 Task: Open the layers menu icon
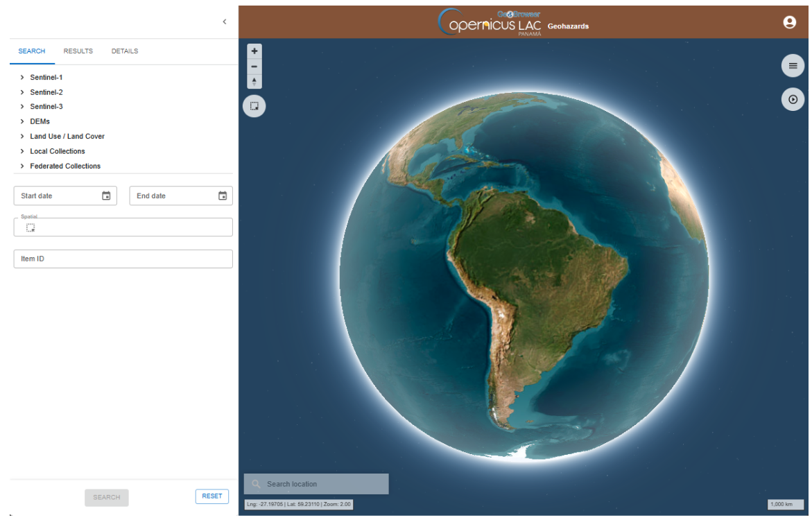pyautogui.click(x=793, y=66)
